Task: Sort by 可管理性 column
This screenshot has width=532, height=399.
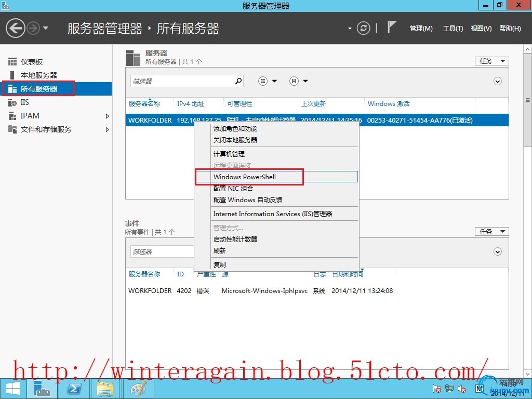Action: pos(240,104)
